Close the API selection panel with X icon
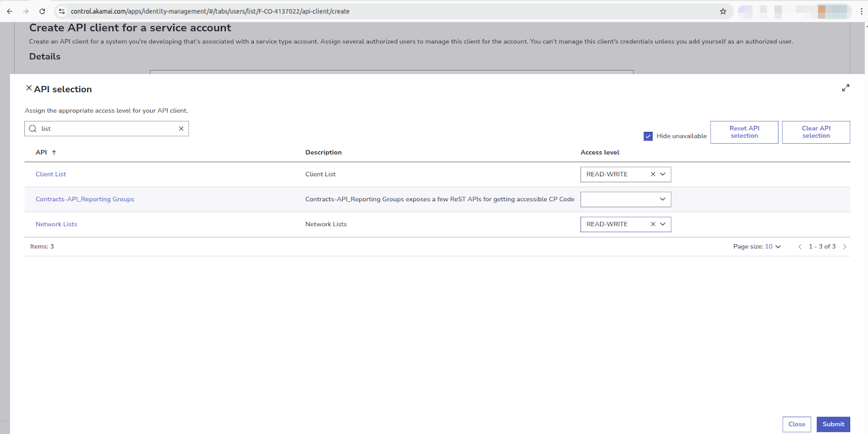 click(x=29, y=88)
